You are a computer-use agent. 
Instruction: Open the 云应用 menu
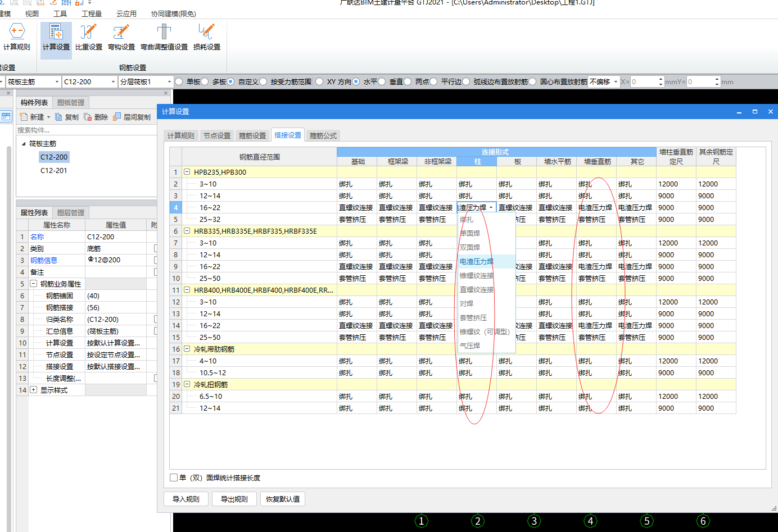[x=126, y=13]
